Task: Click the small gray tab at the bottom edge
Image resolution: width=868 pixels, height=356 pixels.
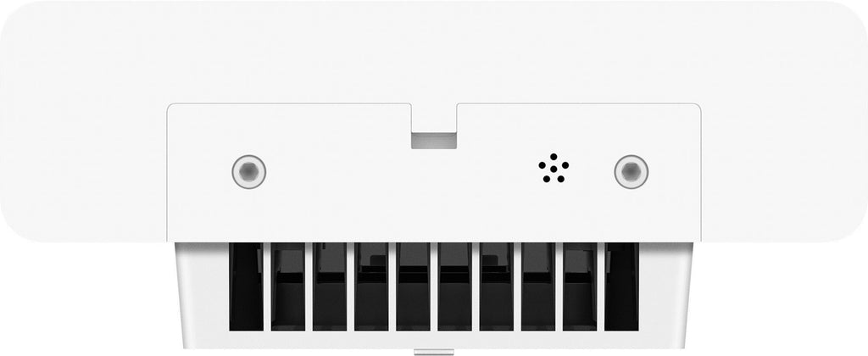Action: (x=434, y=352)
